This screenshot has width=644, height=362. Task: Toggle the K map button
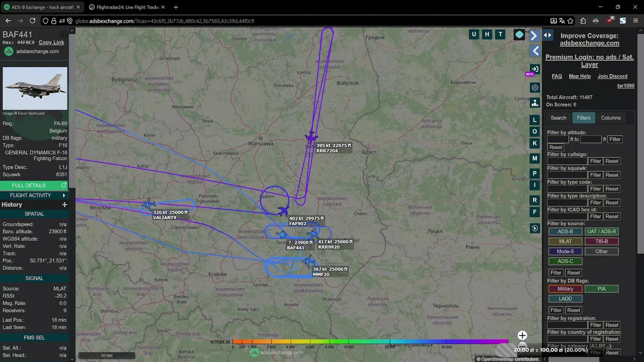(x=535, y=143)
